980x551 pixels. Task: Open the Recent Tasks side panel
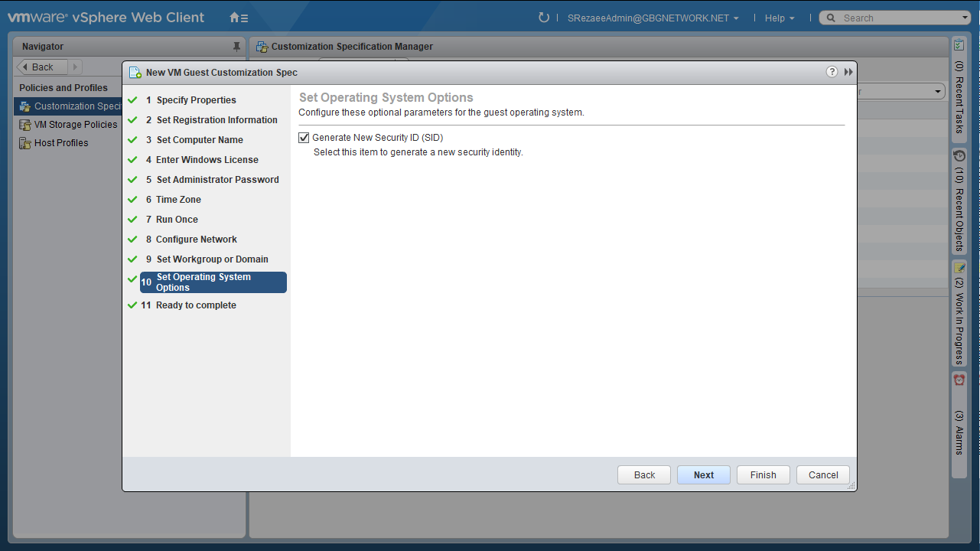tap(959, 88)
